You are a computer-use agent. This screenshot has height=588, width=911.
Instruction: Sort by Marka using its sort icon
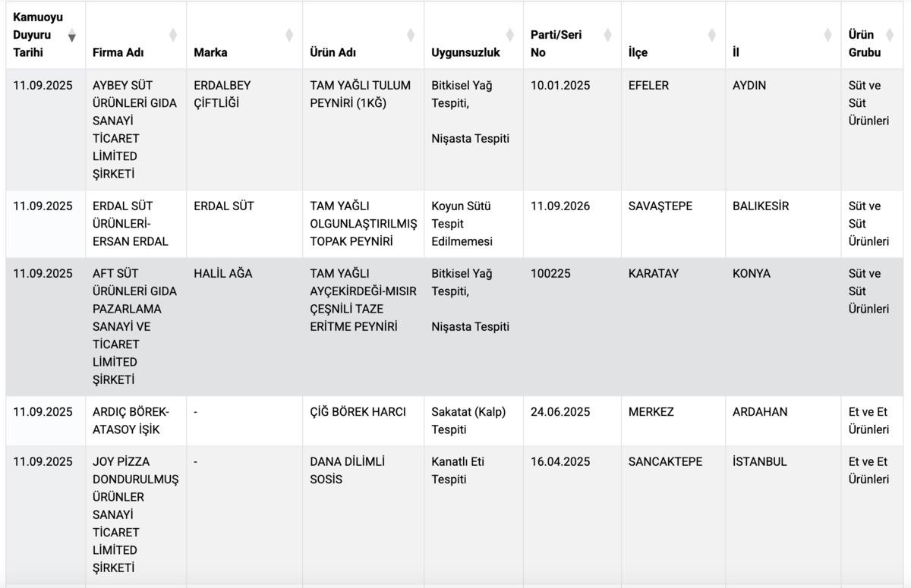289,35
